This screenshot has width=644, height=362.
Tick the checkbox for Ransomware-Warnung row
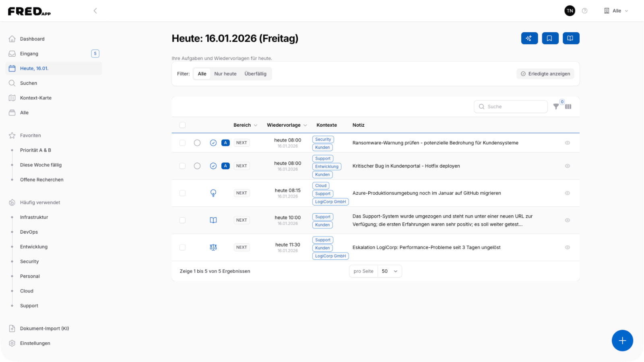click(x=182, y=143)
